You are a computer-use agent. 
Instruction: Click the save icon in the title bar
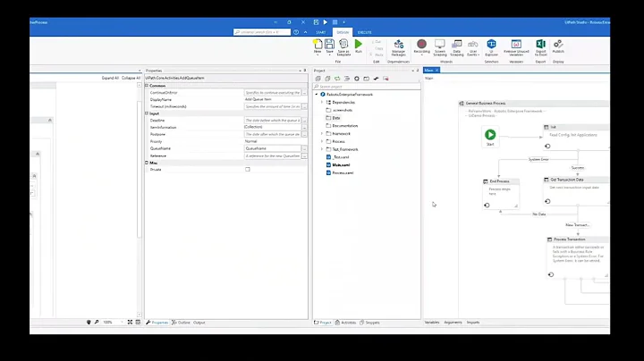click(x=316, y=22)
